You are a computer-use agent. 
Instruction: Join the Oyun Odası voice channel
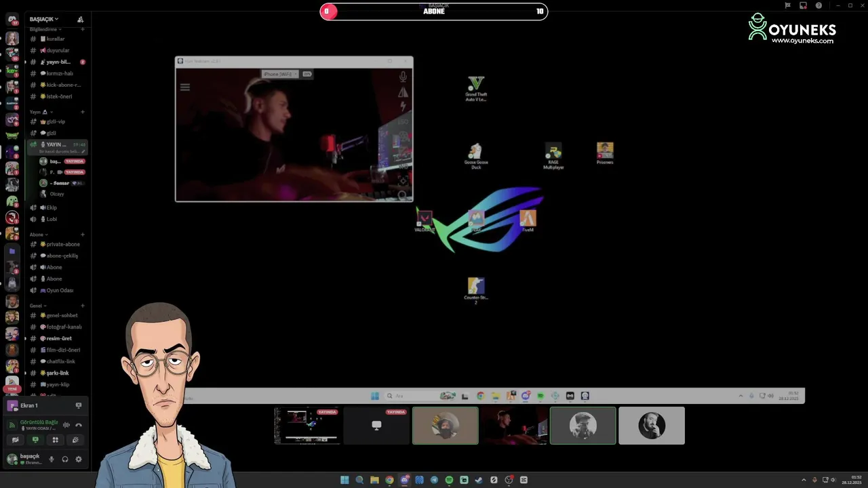click(x=58, y=290)
